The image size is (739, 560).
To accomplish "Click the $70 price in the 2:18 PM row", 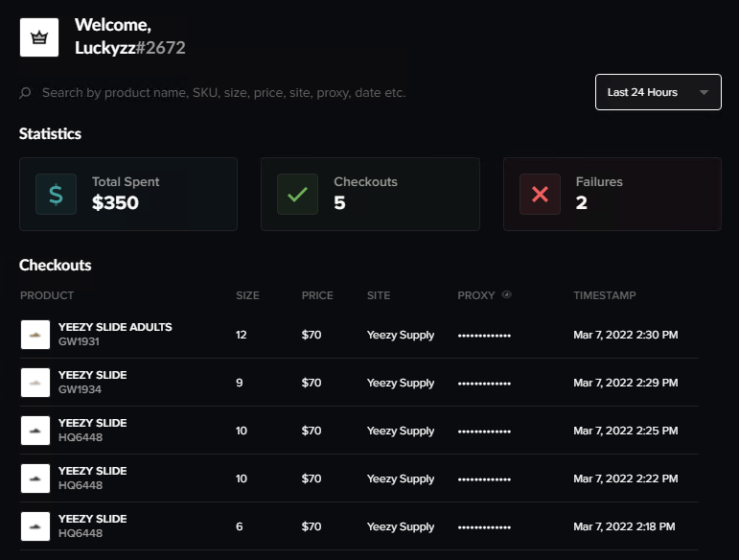I will [x=312, y=526].
